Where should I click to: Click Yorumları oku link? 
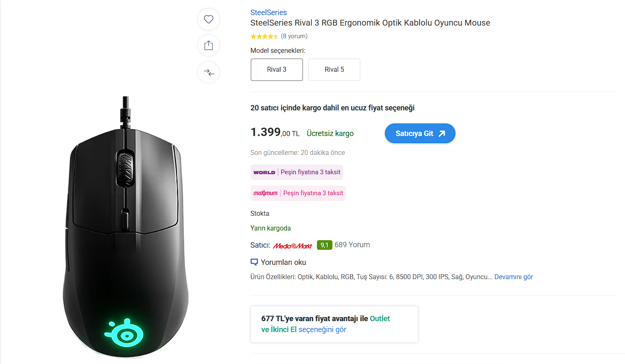(283, 262)
